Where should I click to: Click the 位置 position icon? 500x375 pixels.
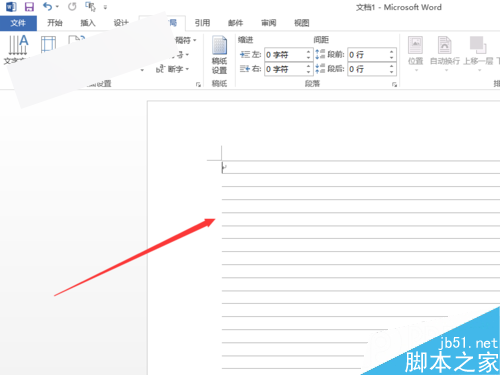(x=415, y=45)
